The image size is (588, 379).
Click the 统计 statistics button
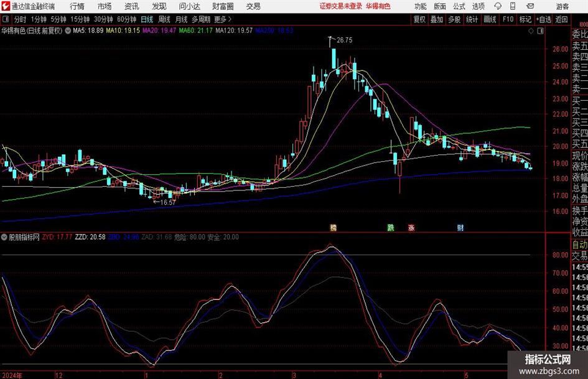[x=472, y=19]
